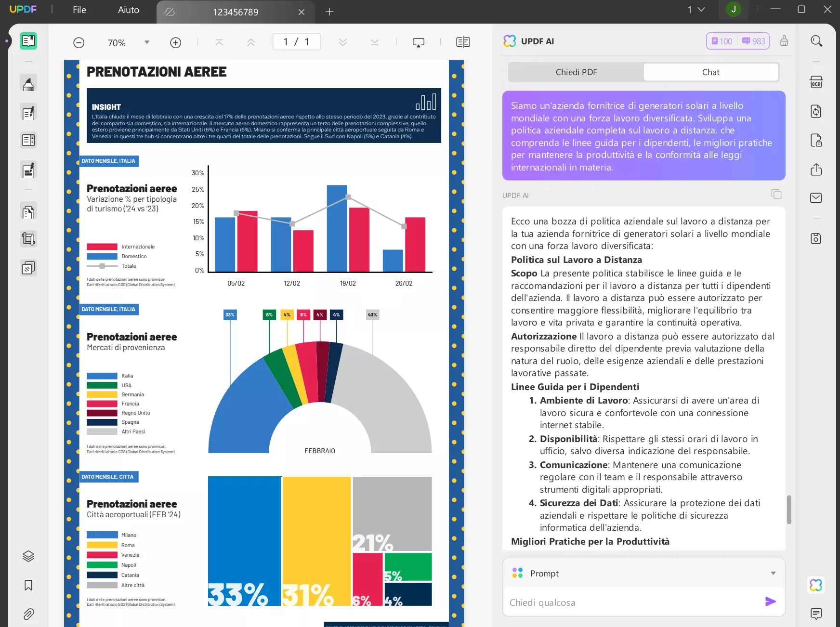The height and width of the screenshot is (627, 840).
Task: Open the Bookmarks panel
Action: coord(28,585)
